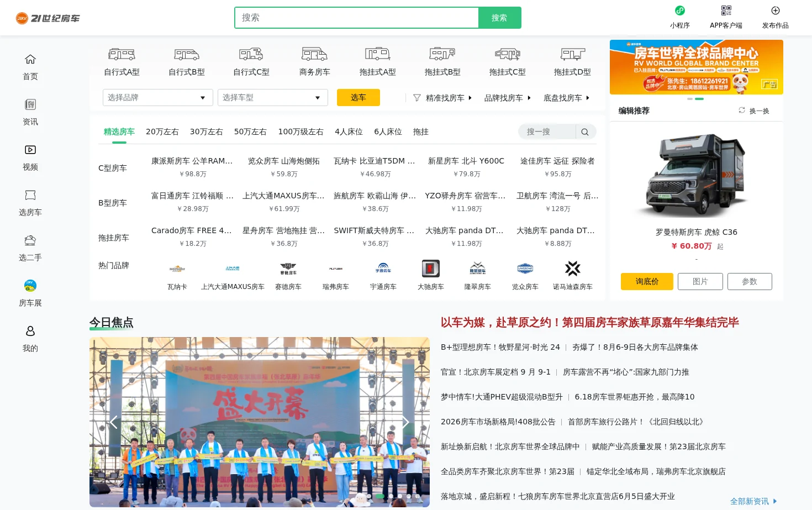Select 自行式A型 RV type icon
Image resolution: width=812 pixels, height=510 pixels.
coord(122,54)
